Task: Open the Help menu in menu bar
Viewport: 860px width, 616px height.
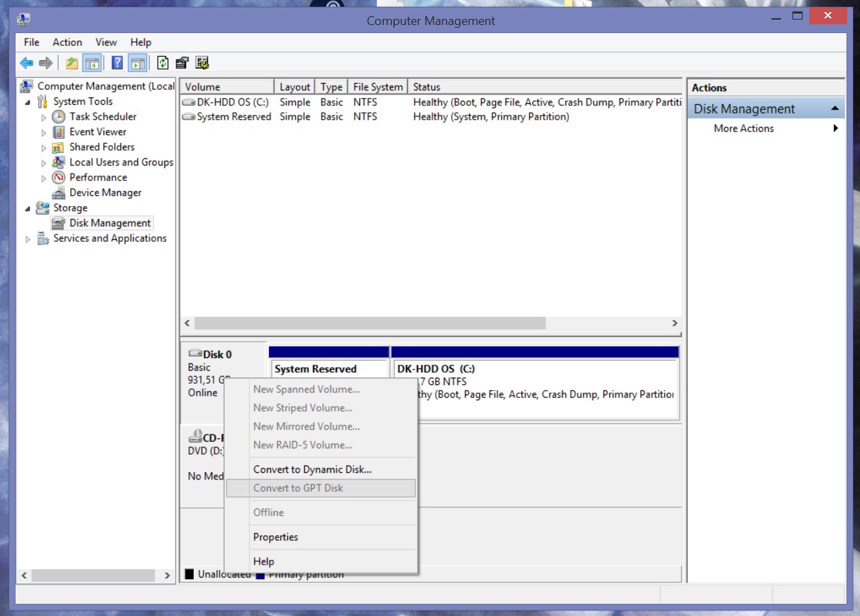Action: coord(141,42)
